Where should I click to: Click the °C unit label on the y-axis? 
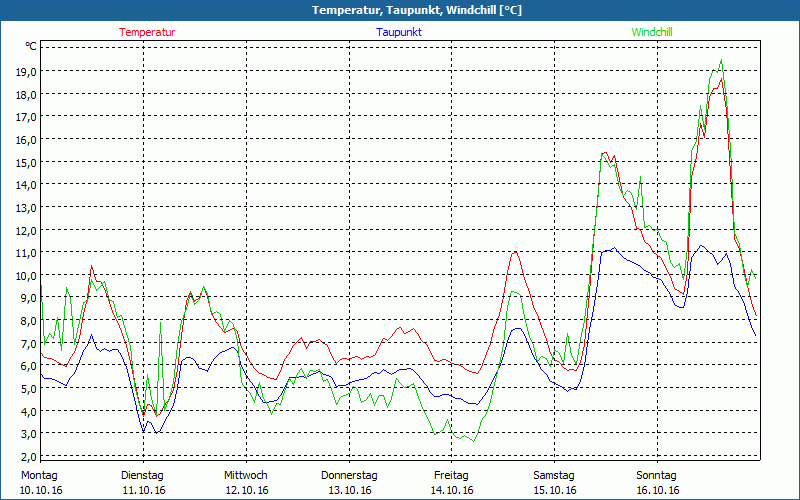click(31, 46)
